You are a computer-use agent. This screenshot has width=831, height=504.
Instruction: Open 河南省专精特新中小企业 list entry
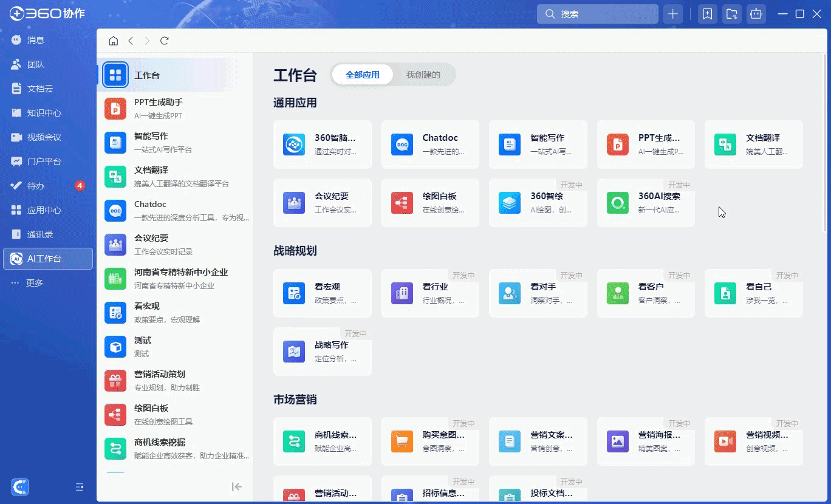point(175,279)
